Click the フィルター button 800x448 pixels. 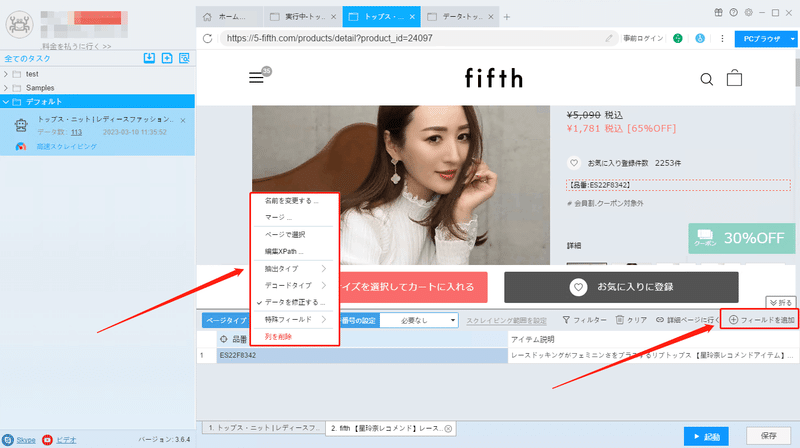(585, 320)
